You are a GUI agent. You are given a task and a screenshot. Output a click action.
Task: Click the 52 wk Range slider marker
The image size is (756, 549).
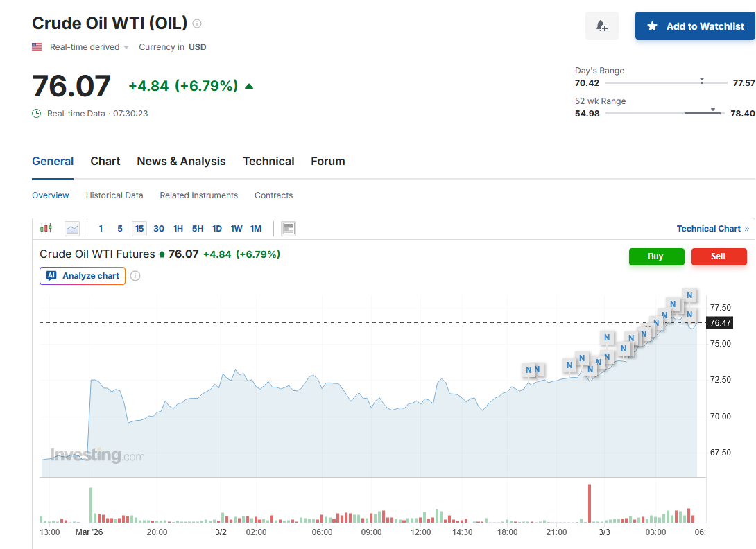(x=712, y=110)
